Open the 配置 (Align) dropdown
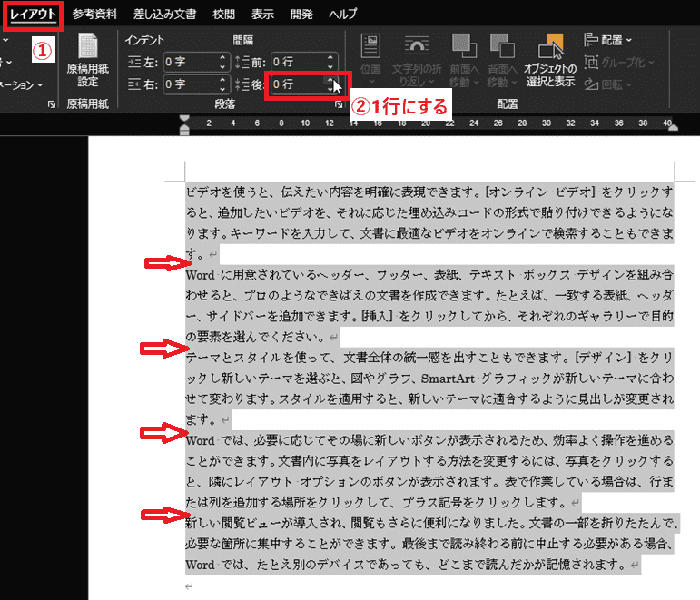 608,40
